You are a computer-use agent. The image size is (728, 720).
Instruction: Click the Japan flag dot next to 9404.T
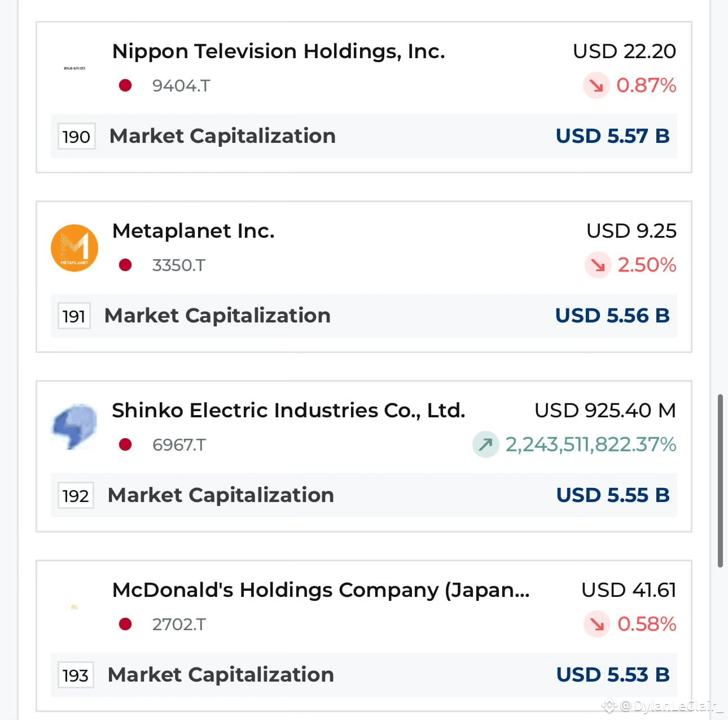tap(125, 85)
